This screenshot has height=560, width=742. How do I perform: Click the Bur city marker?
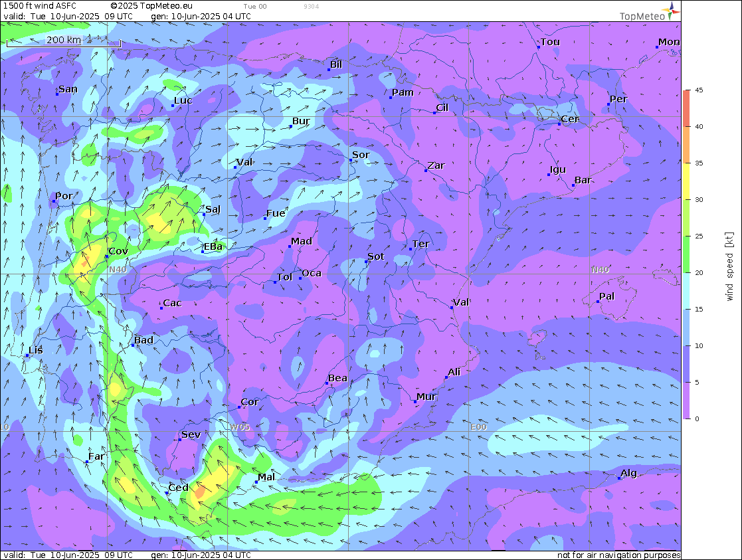(290, 126)
